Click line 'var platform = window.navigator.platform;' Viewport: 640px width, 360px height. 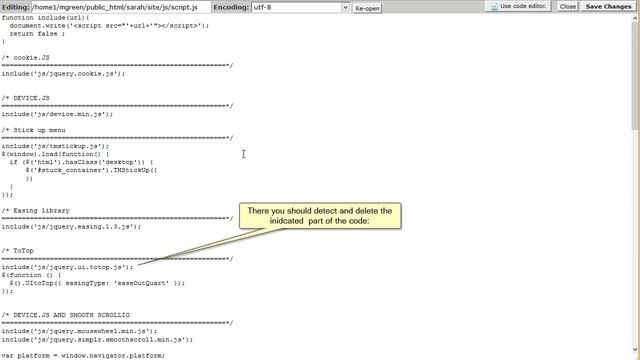tap(83, 356)
